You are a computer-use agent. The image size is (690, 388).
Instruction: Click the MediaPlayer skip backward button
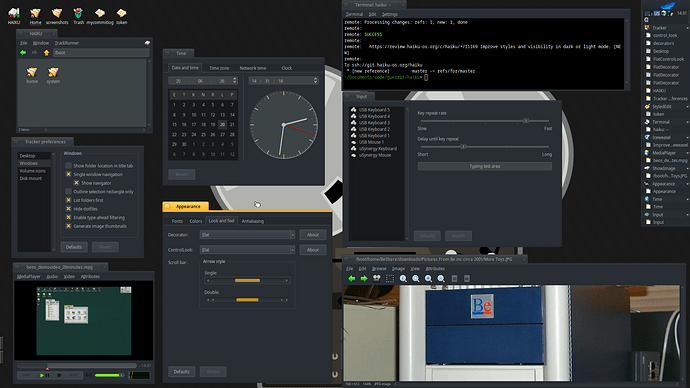pyautogui.click(x=26, y=375)
